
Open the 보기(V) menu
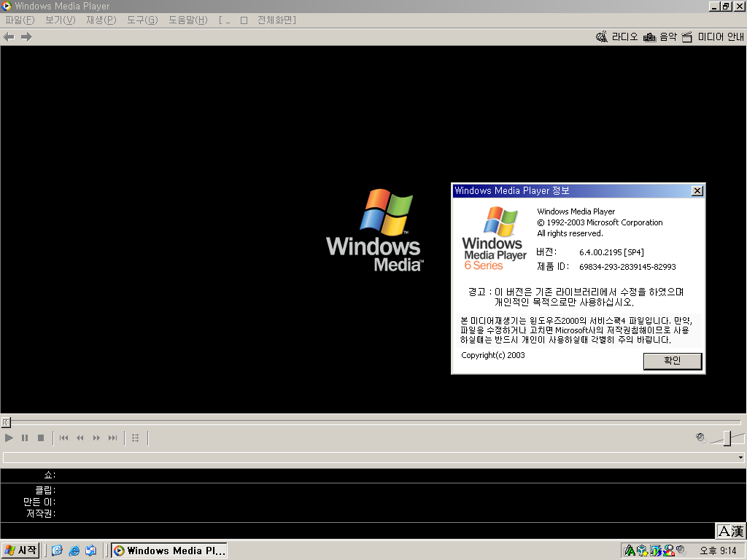pos(61,20)
